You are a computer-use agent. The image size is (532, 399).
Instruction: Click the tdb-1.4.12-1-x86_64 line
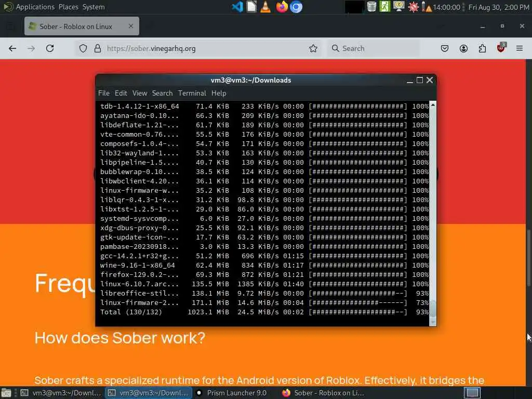pos(264,107)
